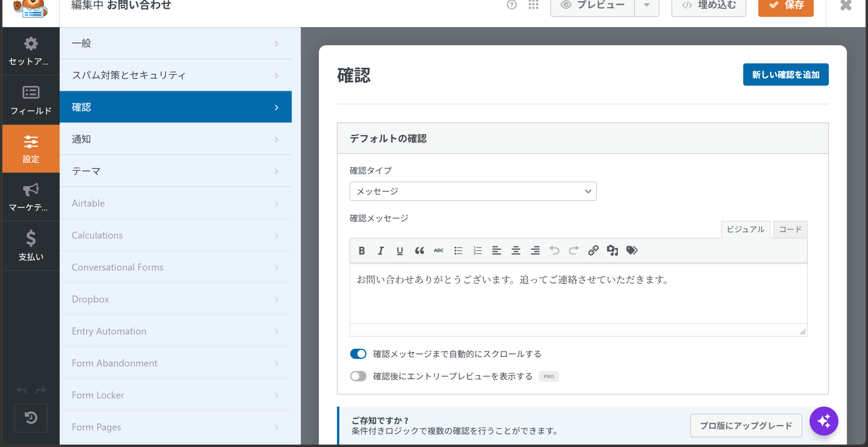Align text left in the editor
This screenshot has width=868, height=447.
click(x=496, y=250)
